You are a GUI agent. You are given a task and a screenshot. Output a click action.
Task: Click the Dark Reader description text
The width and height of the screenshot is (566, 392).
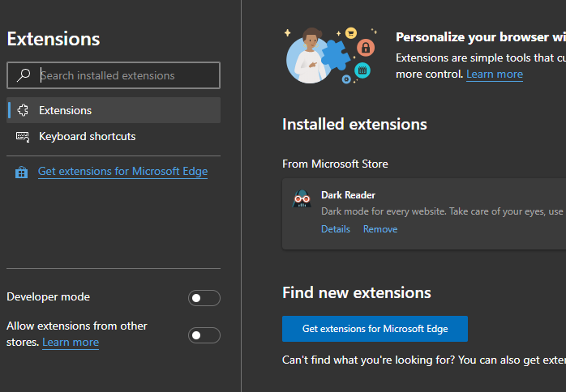[444, 211]
